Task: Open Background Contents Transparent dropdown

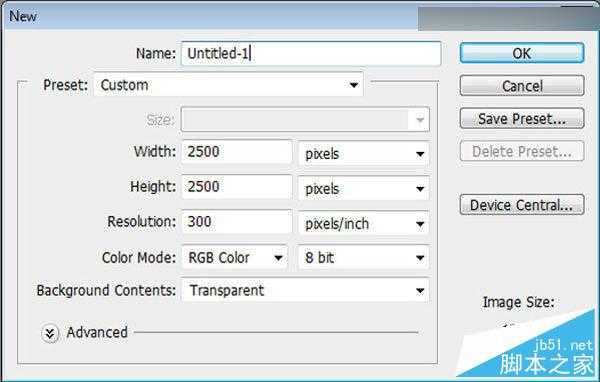Action: (305, 290)
